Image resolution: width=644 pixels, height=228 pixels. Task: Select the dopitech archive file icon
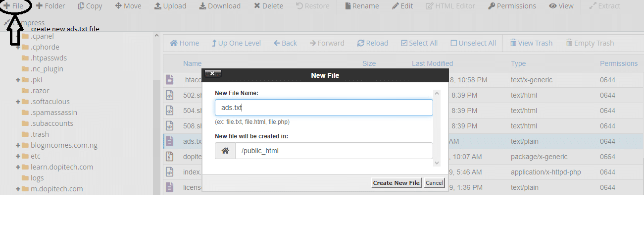pos(170,156)
